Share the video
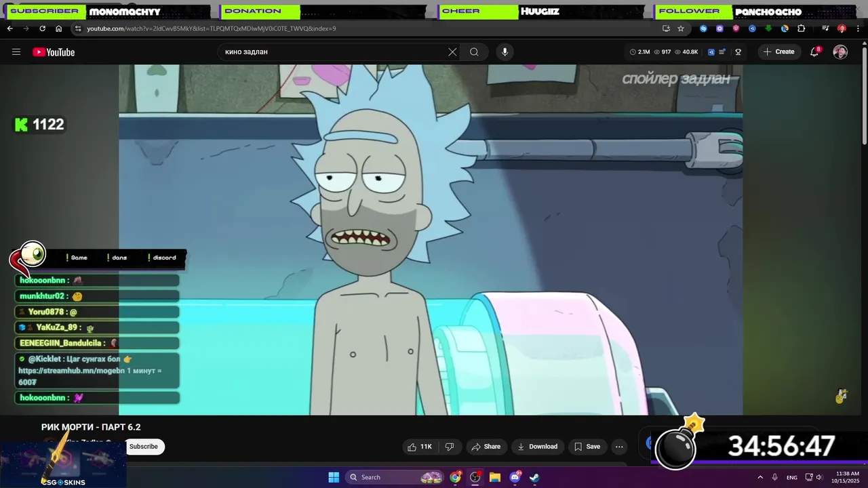The width and height of the screenshot is (868, 488). click(486, 447)
